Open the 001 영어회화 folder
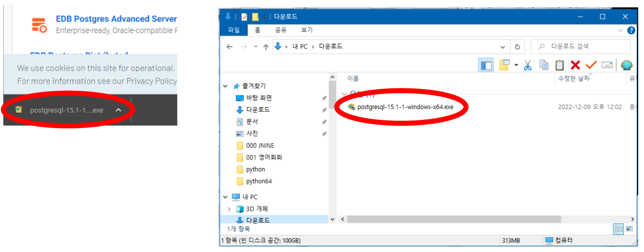Image resolution: width=644 pixels, height=252 pixels. pyautogui.click(x=264, y=157)
